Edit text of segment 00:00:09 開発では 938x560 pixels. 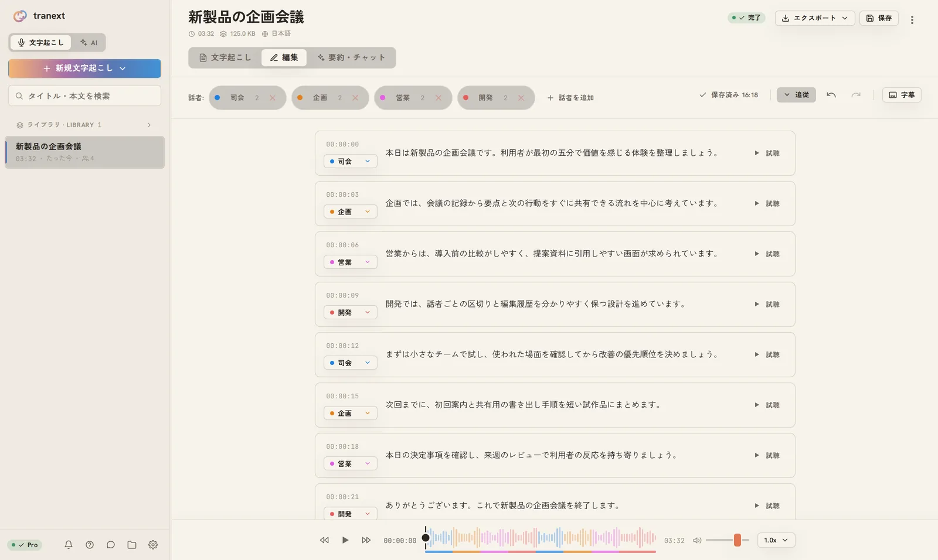coord(535,304)
